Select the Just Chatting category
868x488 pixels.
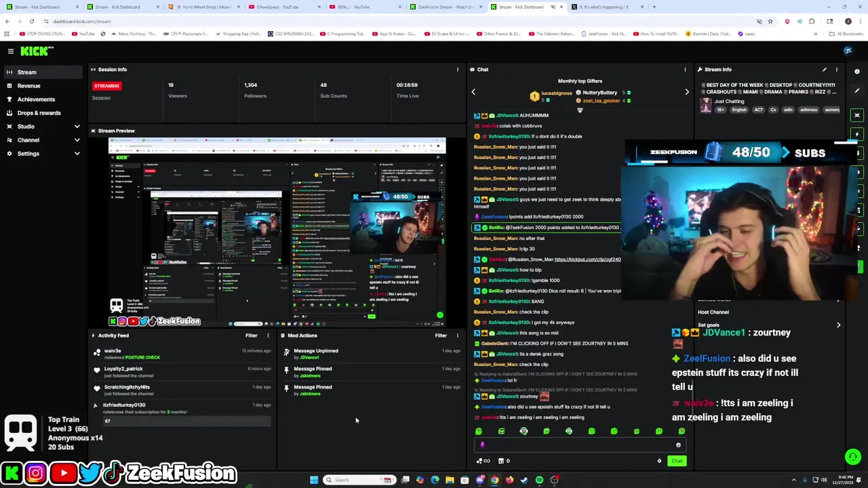pos(728,101)
